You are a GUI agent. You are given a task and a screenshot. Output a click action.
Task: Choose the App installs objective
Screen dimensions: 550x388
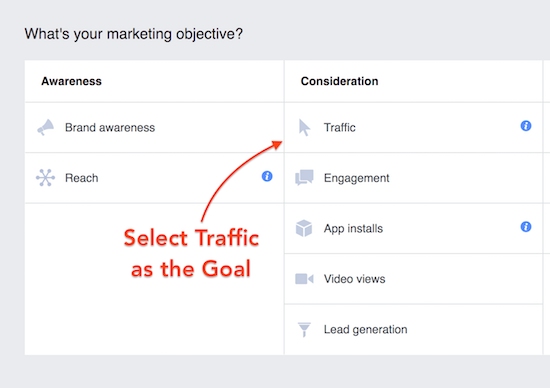pos(413,228)
